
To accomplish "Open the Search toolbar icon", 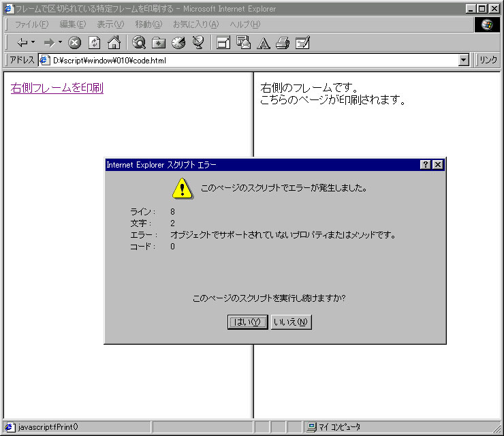I will pos(139,42).
